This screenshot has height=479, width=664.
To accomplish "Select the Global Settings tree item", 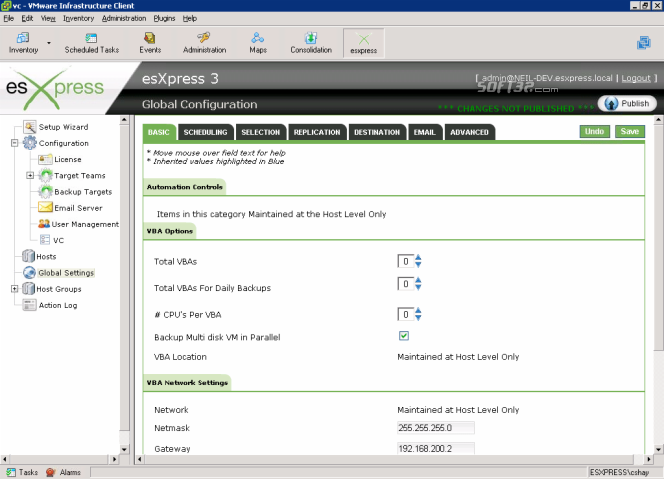I will [x=66, y=273].
